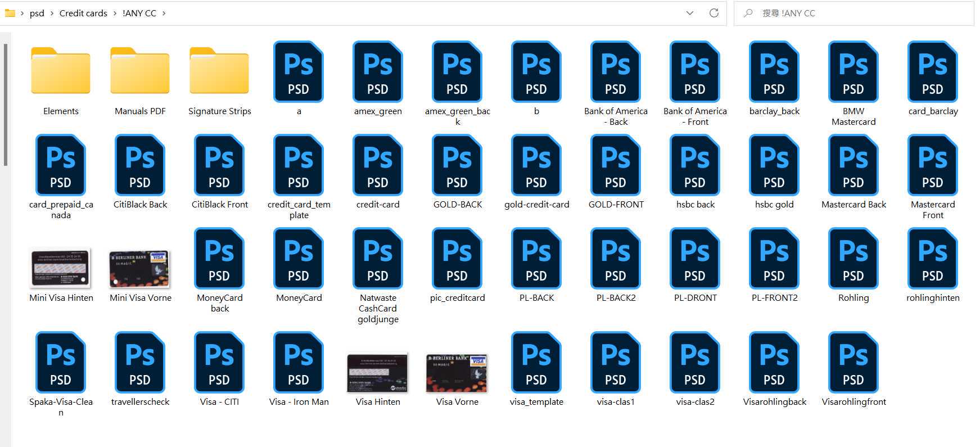Select the Signature Strips folder
Image resolution: width=980 pixels, height=447 pixels.
pos(219,70)
